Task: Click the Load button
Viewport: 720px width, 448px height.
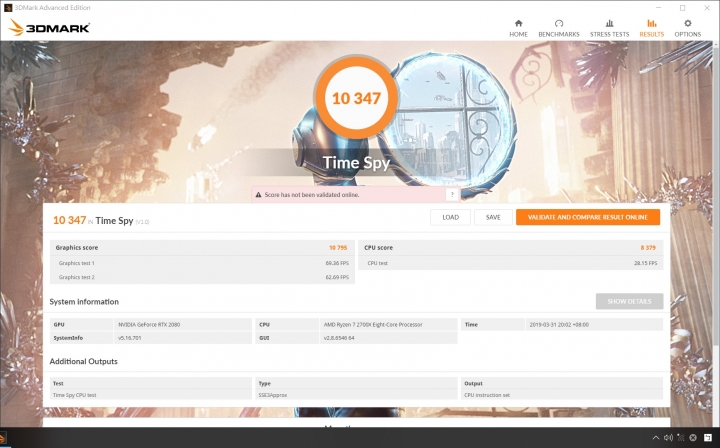Action: pyautogui.click(x=450, y=218)
